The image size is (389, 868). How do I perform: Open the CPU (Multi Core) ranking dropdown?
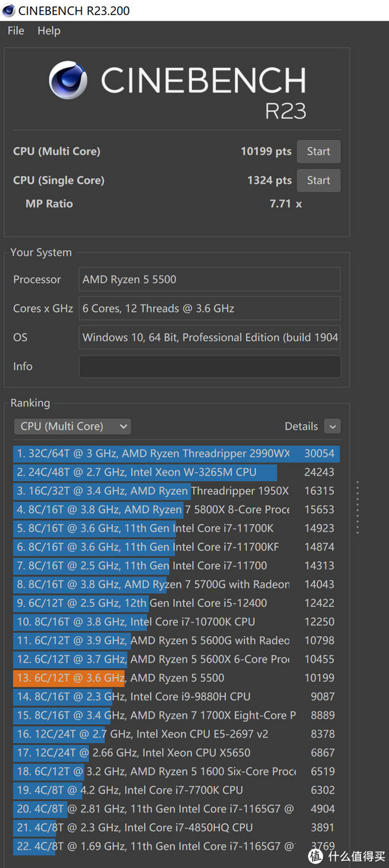[x=73, y=426]
